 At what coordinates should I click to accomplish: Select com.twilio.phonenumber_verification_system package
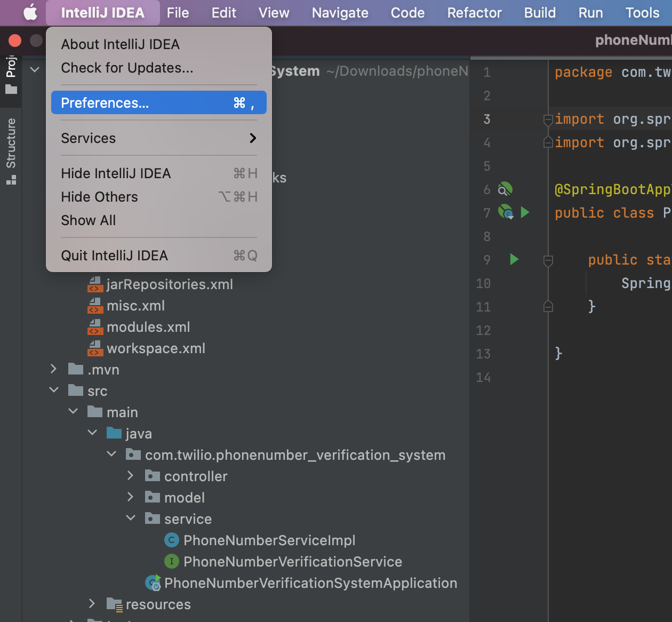click(x=295, y=455)
